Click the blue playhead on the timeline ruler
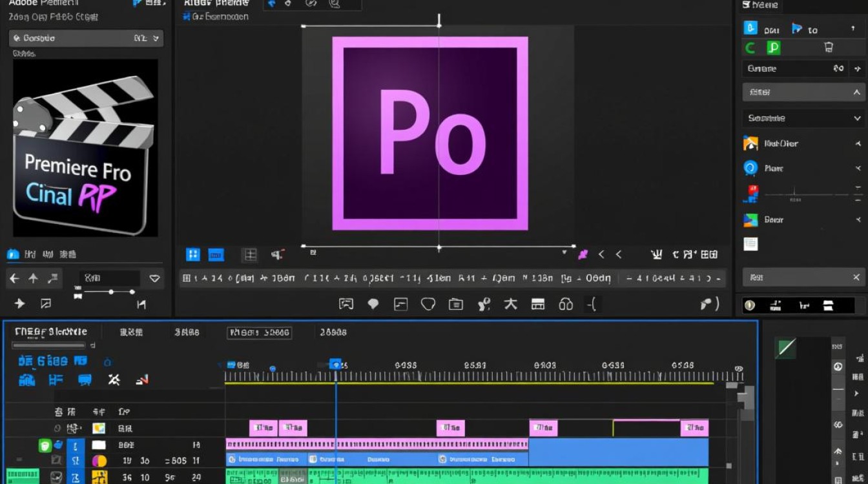 click(335, 365)
